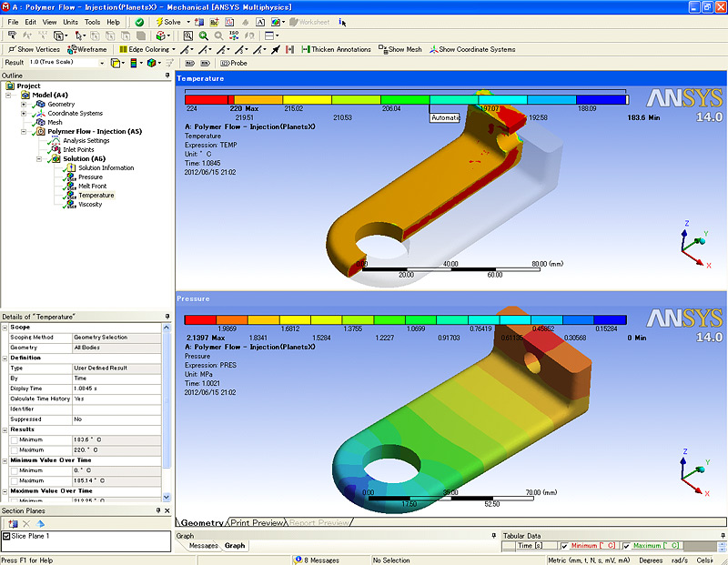The image size is (728, 565).
Task: Set ISO view with the ISO icon
Action: 234,35
